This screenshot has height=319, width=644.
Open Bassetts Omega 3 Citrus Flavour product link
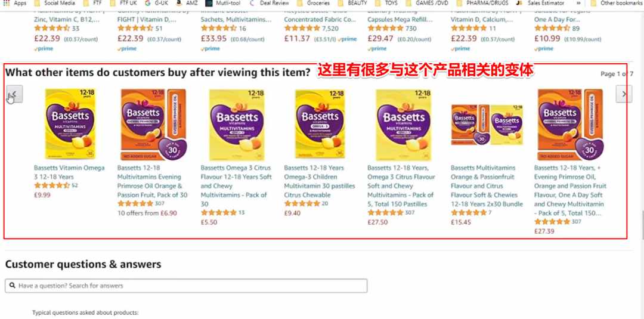click(236, 185)
